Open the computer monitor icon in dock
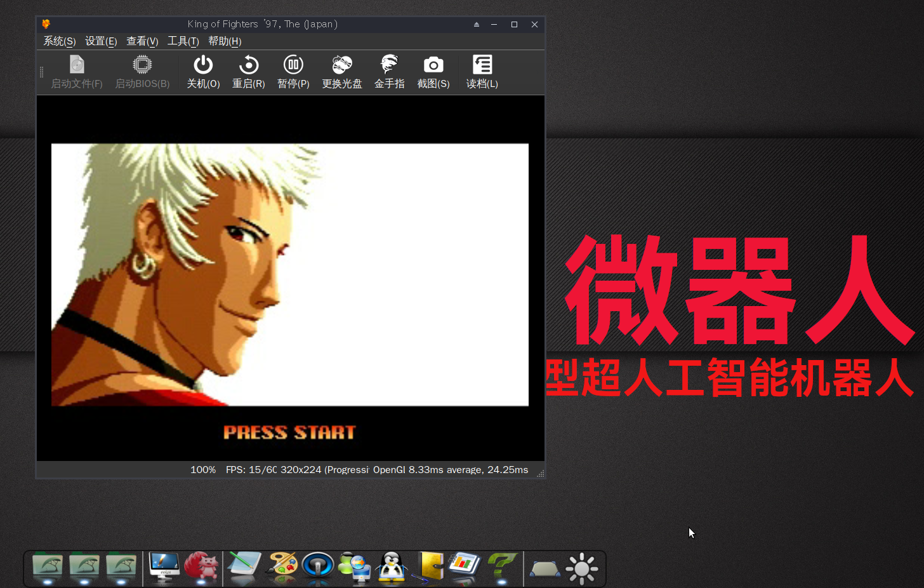The height and width of the screenshot is (588, 924). coord(164,566)
